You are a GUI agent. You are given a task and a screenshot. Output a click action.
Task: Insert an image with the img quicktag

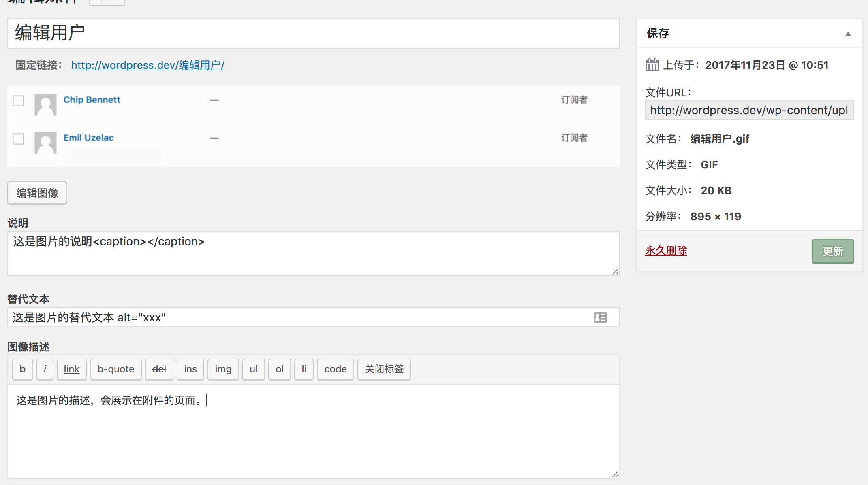coord(223,369)
